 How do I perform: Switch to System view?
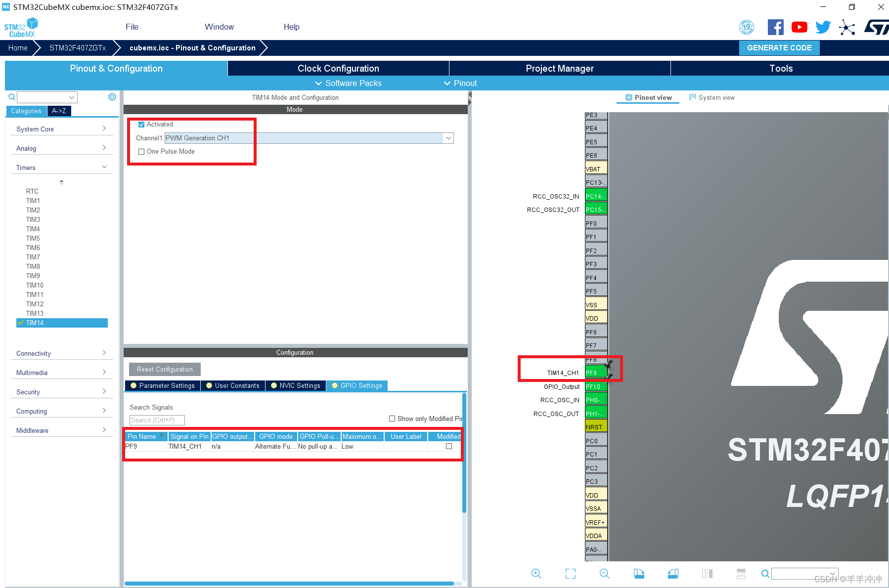point(712,97)
